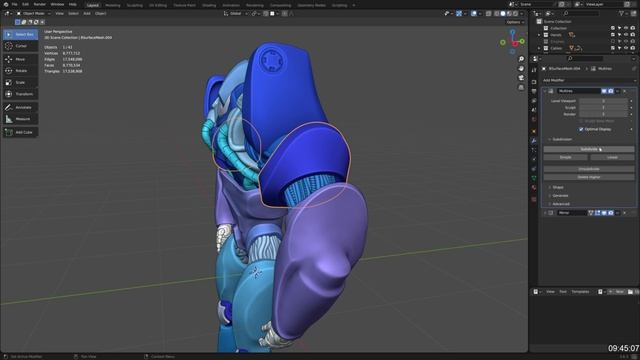Toggle Multires modifier render display
Image resolution: width=640 pixels, height=360 pixels.
click(611, 91)
